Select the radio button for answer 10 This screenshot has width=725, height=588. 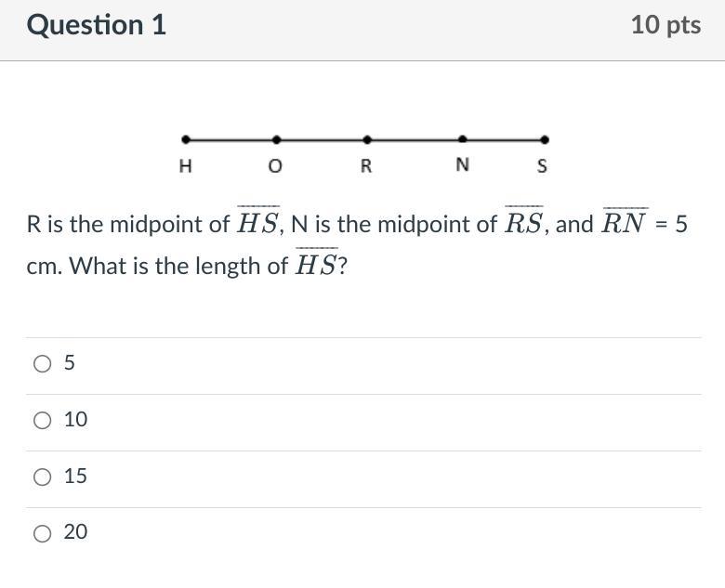point(43,421)
